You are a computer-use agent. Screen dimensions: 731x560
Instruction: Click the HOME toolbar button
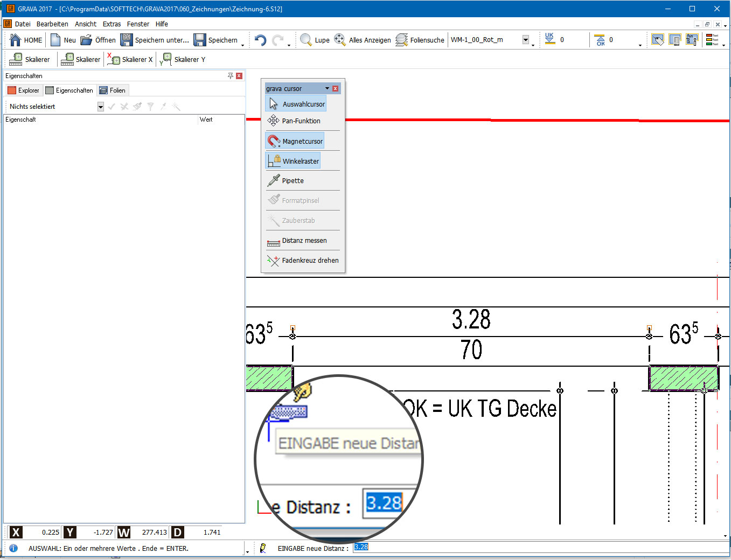point(26,40)
